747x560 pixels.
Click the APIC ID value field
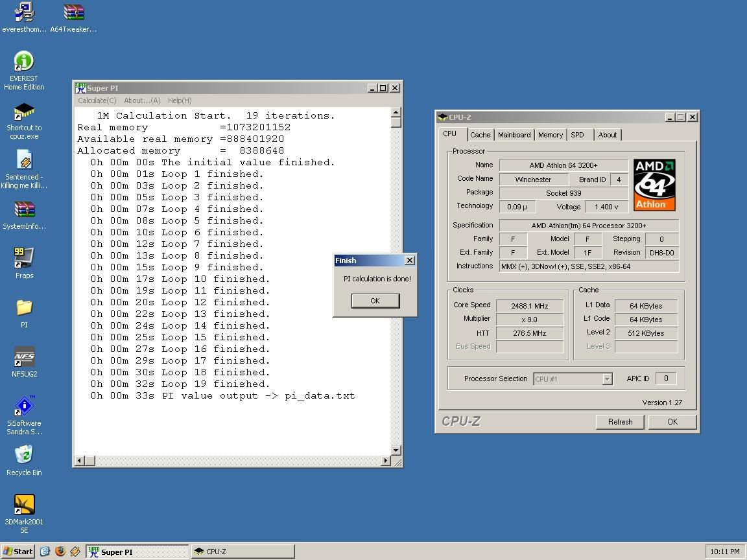tap(666, 379)
